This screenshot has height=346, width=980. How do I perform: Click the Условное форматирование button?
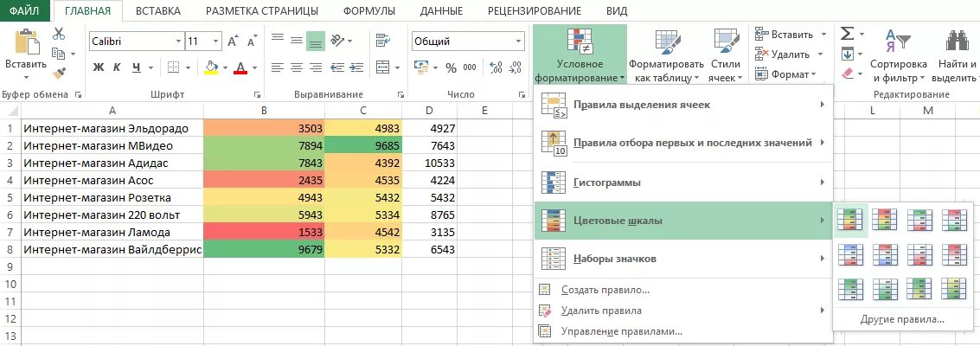tap(580, 55)
